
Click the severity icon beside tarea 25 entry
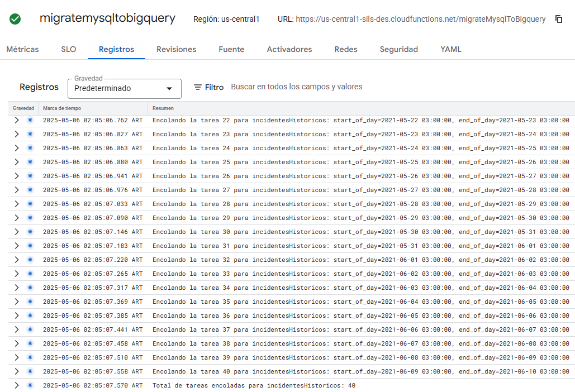[29, 162]
